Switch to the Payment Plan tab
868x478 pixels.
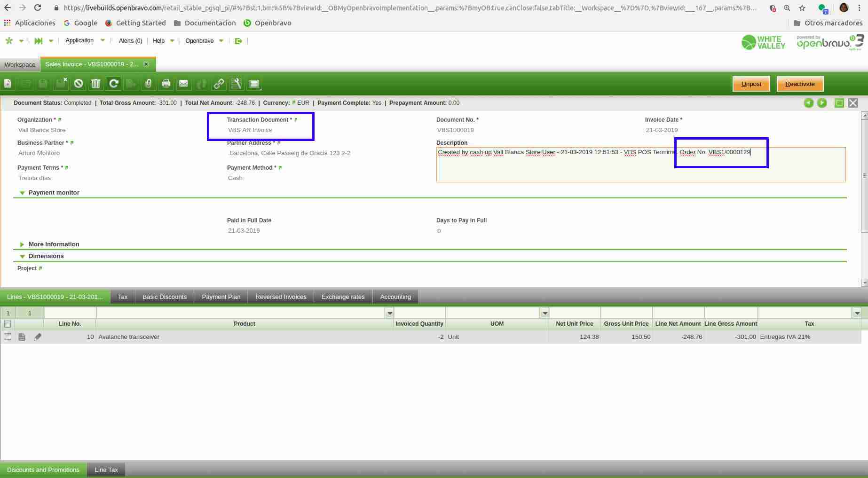[221, 297]
